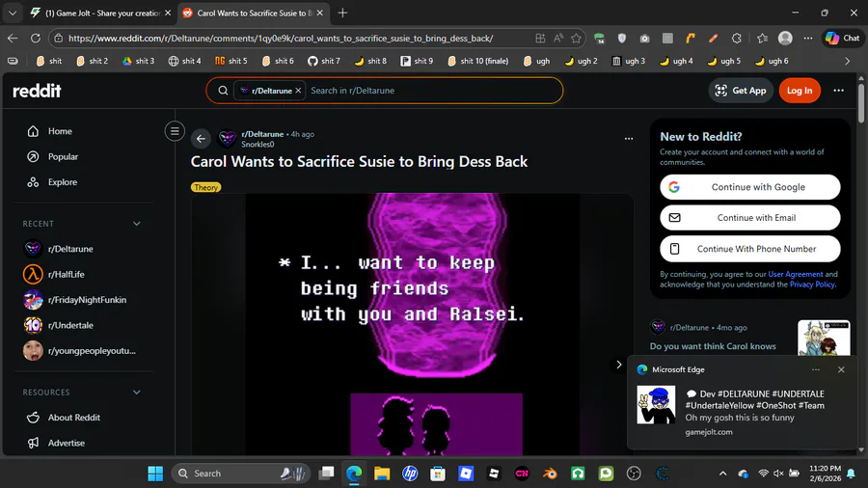Open the User Agreement link

pos(795,275)
